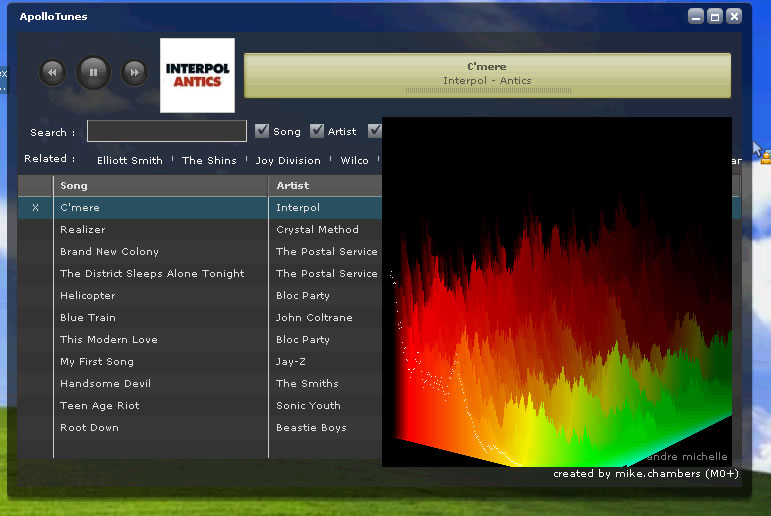Select the song My First Song
Viewport: 771px width, 516px height.
coord(97,362)
